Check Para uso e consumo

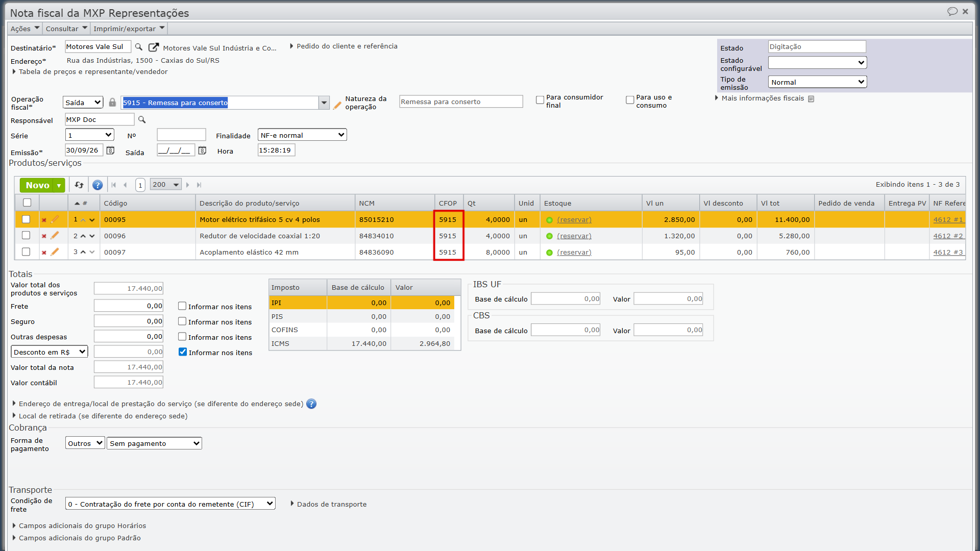[630, 100]
